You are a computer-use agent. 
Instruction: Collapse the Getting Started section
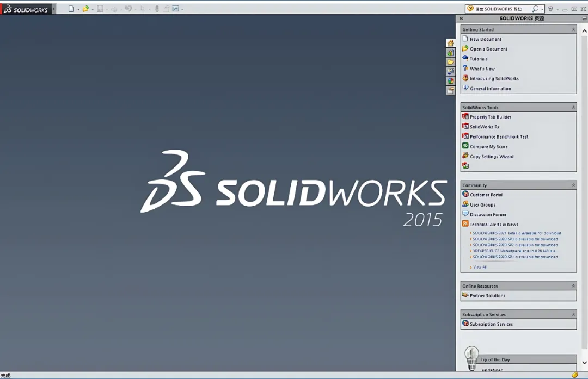573,29
